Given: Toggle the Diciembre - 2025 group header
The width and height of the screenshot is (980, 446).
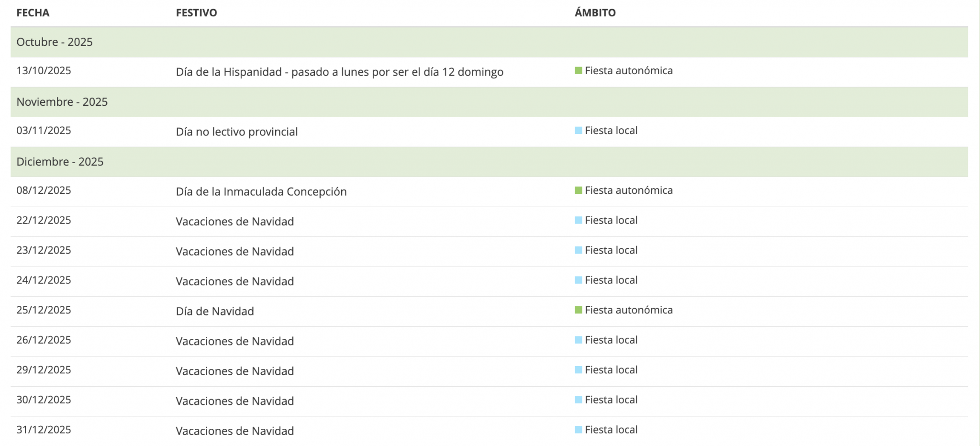Looking at the screenshot, I should click(60, 162).
